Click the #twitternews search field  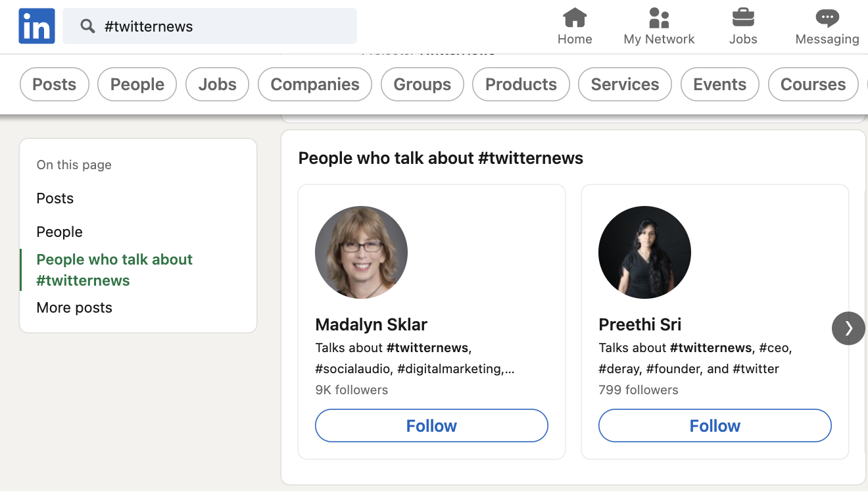point(224,26)
